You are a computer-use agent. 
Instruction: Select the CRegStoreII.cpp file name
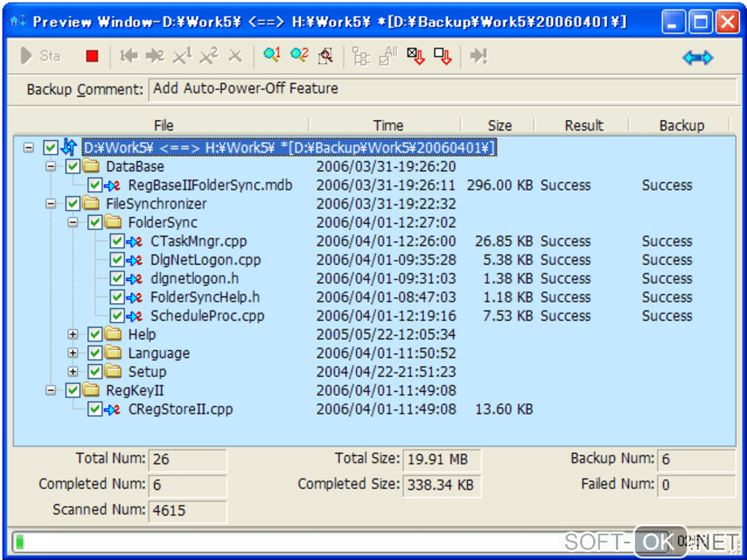click(181, 409)
